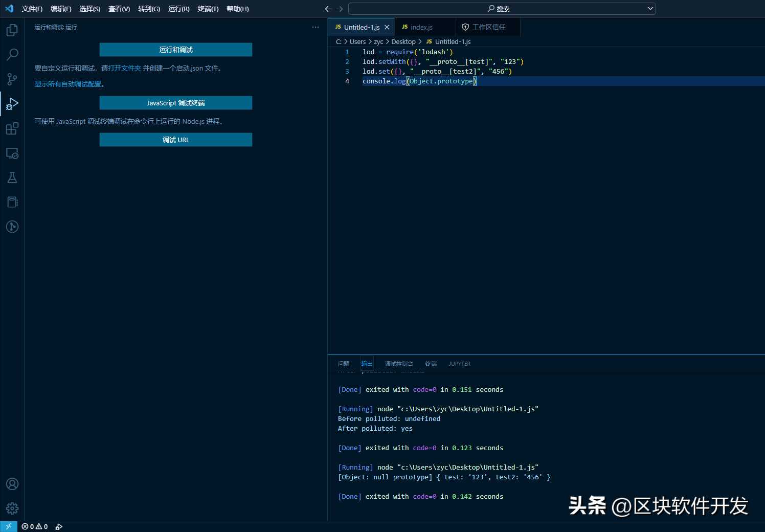
Task: Open the 运行(R) menu
Action: (x=178, y=9)
